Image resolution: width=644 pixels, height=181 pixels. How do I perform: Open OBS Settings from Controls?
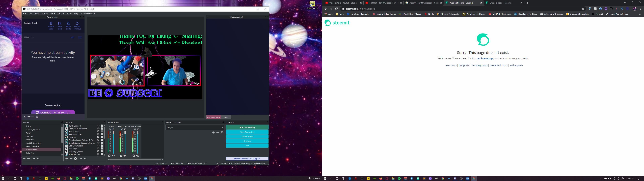(247, 141)
